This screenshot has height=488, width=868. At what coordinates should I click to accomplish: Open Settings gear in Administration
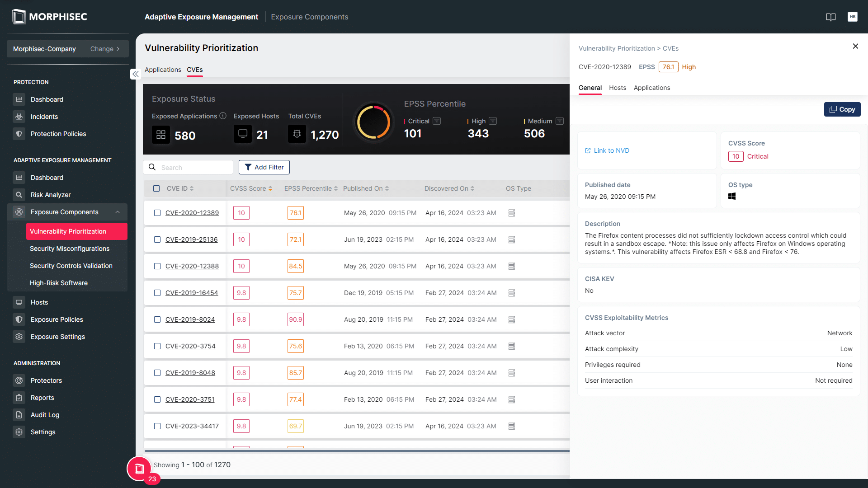(x=43, y=432)
